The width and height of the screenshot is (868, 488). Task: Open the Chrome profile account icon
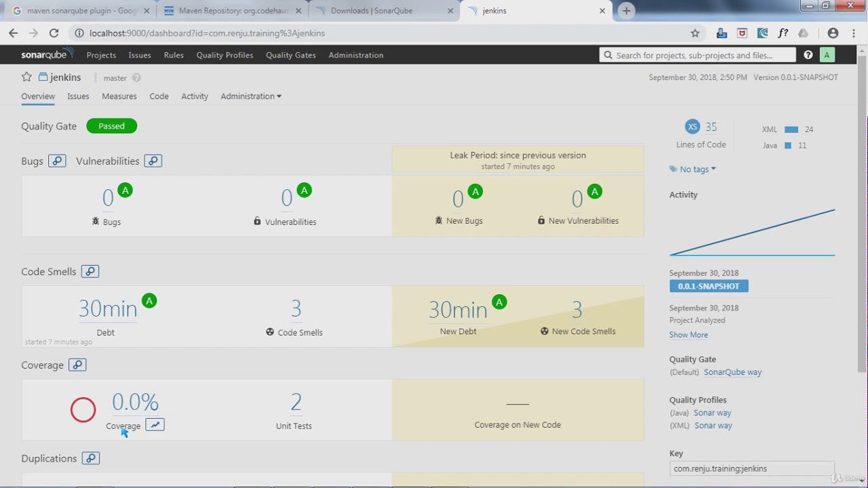point(833,33)
